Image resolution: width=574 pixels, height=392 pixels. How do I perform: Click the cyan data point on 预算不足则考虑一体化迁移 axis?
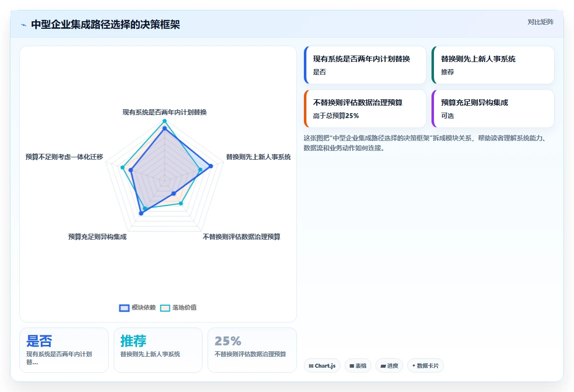point(123,168)
